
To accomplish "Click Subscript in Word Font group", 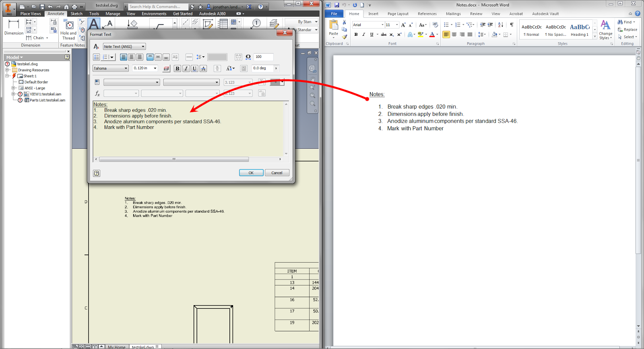I will tap(392, 35).
